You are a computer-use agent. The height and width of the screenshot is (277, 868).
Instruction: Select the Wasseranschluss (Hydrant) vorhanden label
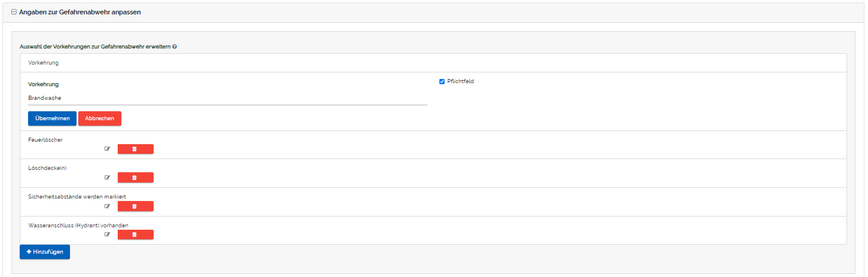[78, 225]
